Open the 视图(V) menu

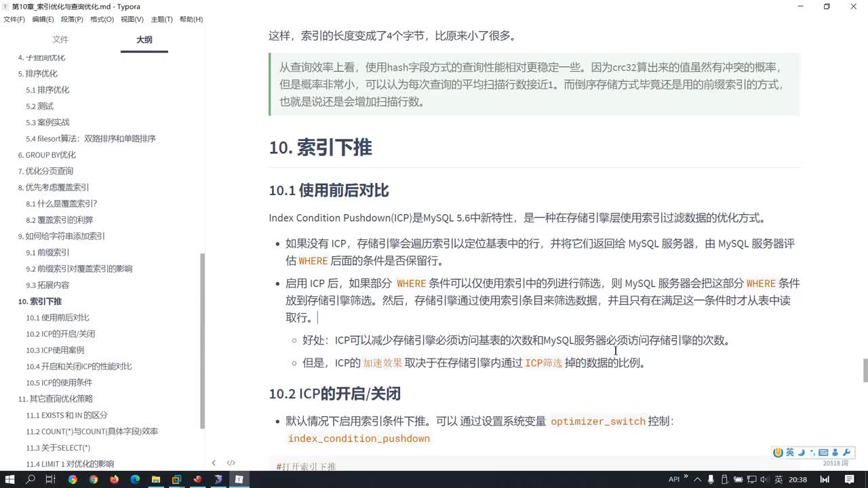click(x=132, y=19)
